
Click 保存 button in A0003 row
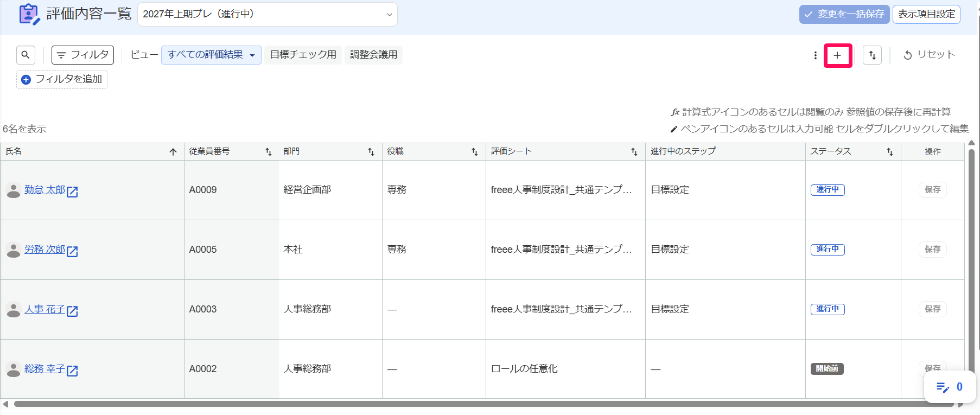point(933,309)
